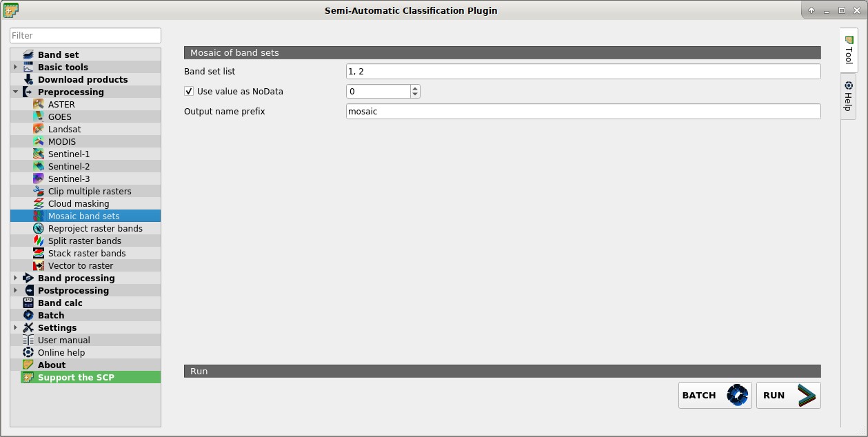The width and height of the screenshot is (868, 437).
Task: Switch to the Help side tab
Action: point(849,96)
